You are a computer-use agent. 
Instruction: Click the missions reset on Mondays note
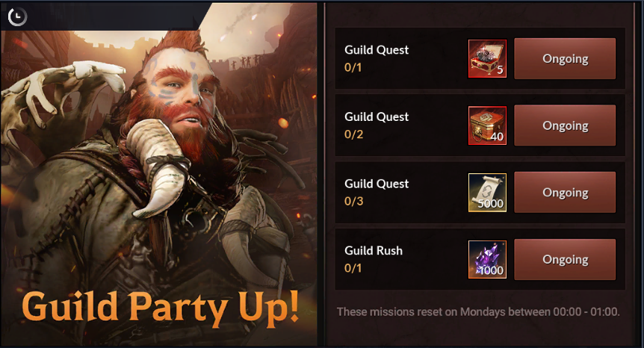pyautogui.click(x=478, y=312)
